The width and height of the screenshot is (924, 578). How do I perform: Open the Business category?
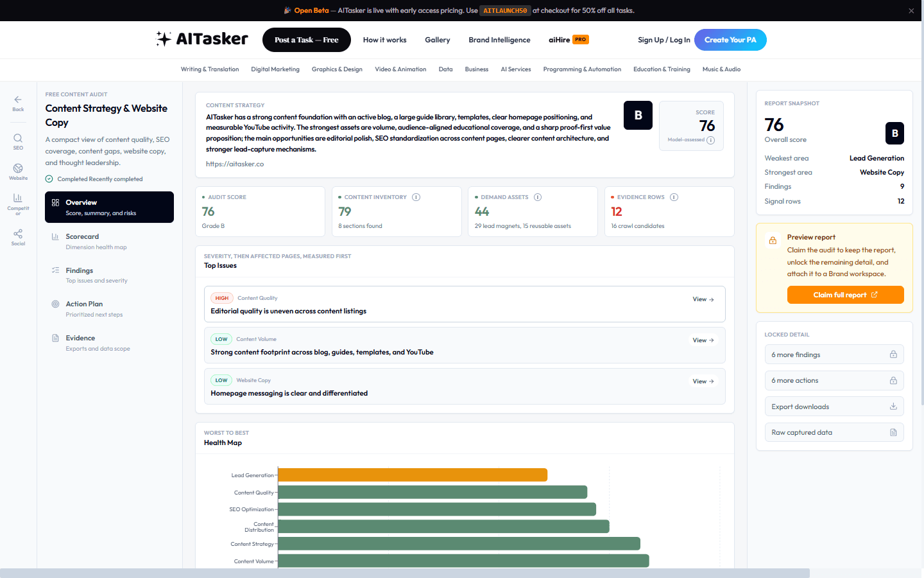click(477, 69)
